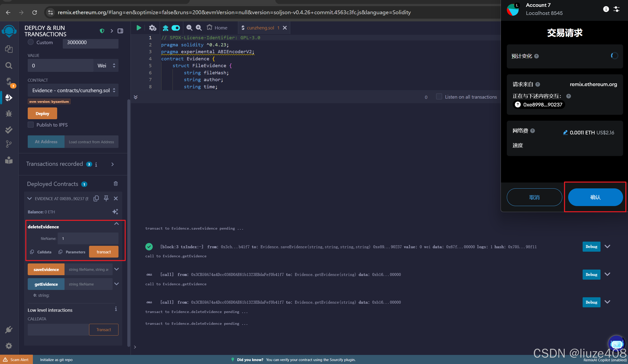Open the Search in files sidebar icon
The width and height of the screenshot is (628, 364).
9,65
